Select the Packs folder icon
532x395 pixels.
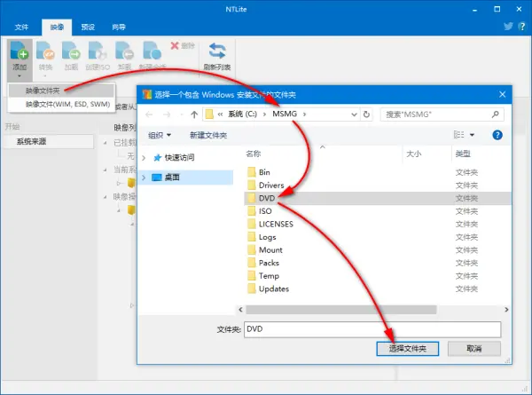click(252, 263)
